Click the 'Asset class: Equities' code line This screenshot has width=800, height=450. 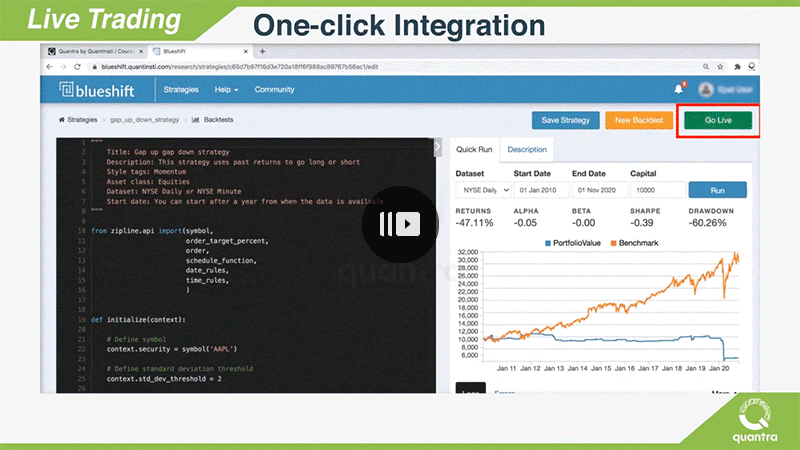point(148,182)
